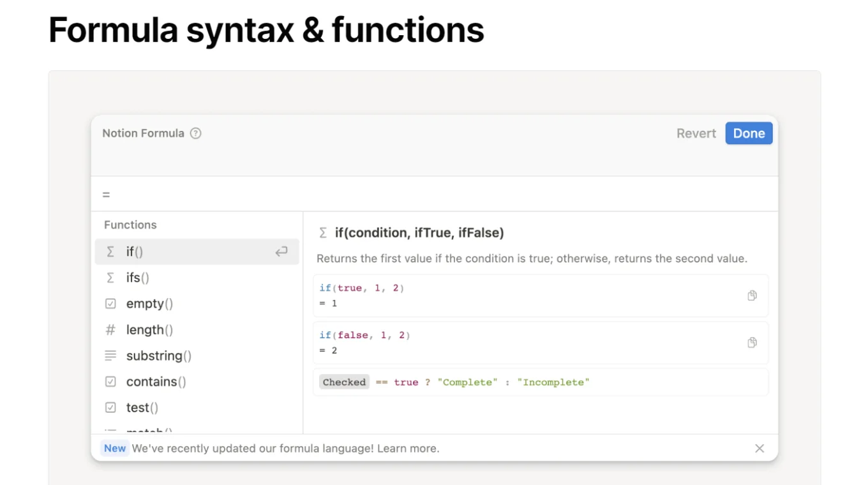Copy the if(true, 1, 2) example

click(752, 295)
